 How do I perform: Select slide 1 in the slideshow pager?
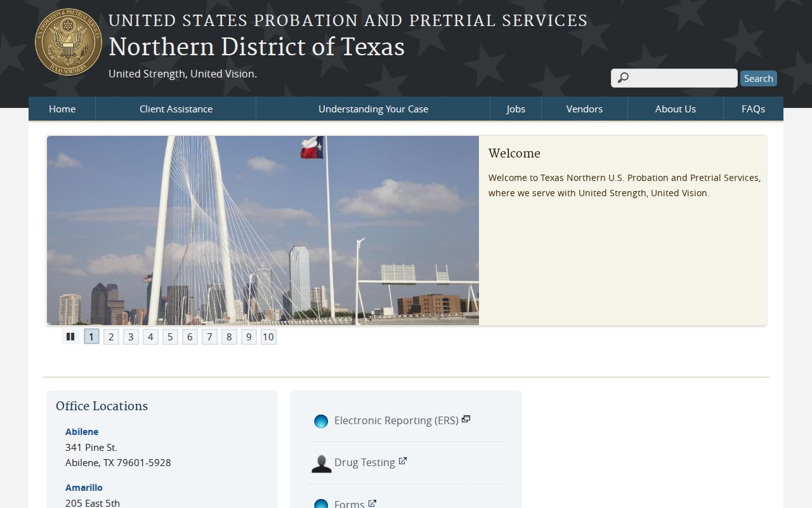click(91, 337)
